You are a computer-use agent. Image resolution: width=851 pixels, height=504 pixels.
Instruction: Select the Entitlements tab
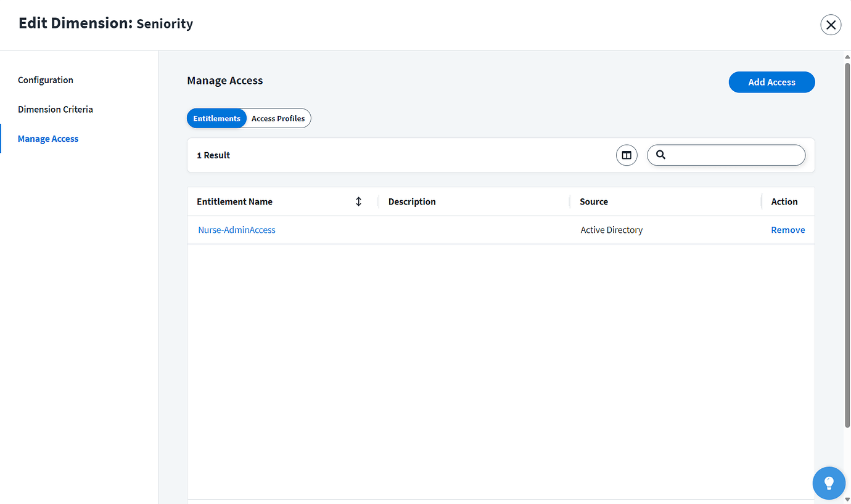point(216,118)
